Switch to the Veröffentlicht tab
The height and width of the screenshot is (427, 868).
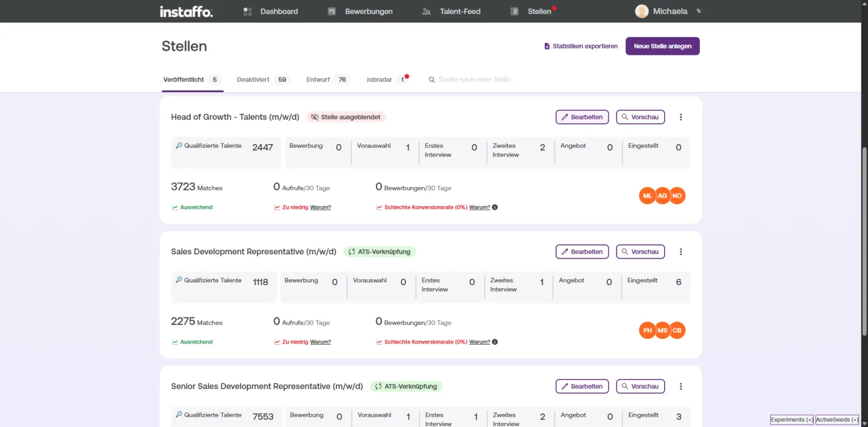point(192,79)
